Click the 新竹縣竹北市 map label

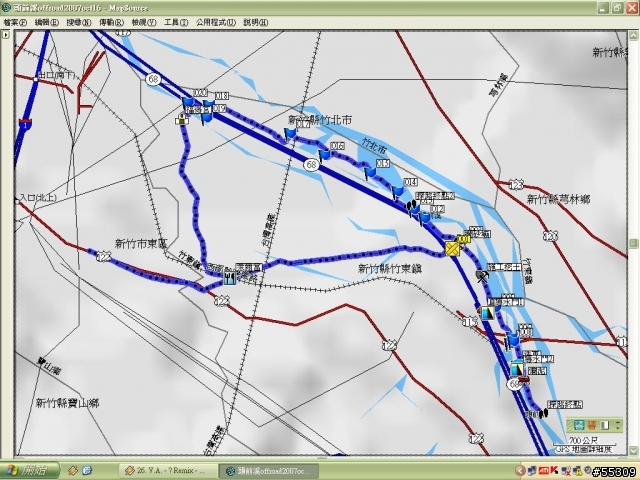[x=320, y=120]
